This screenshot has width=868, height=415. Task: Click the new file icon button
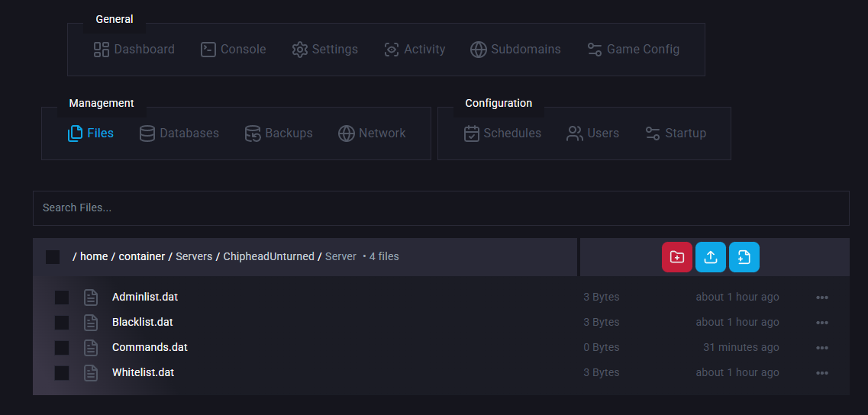744,257
